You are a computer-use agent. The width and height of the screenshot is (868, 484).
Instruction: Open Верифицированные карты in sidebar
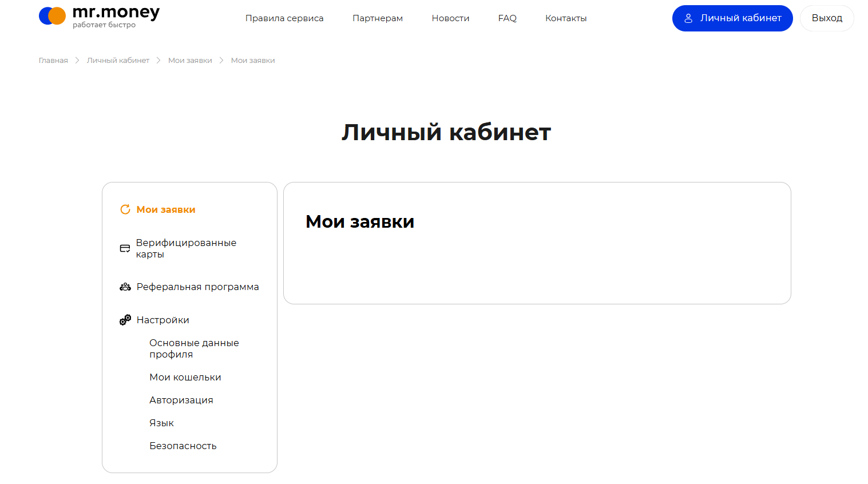[186, 248]
